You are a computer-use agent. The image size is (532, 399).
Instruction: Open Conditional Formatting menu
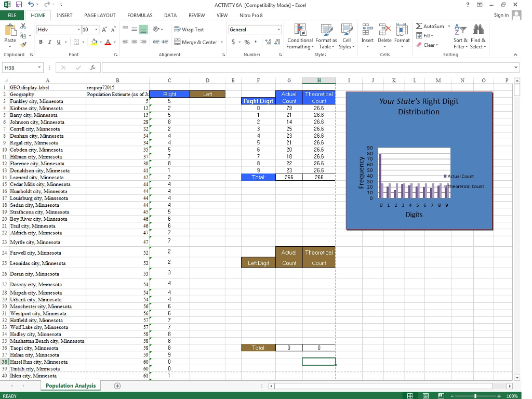coord(300,36)
